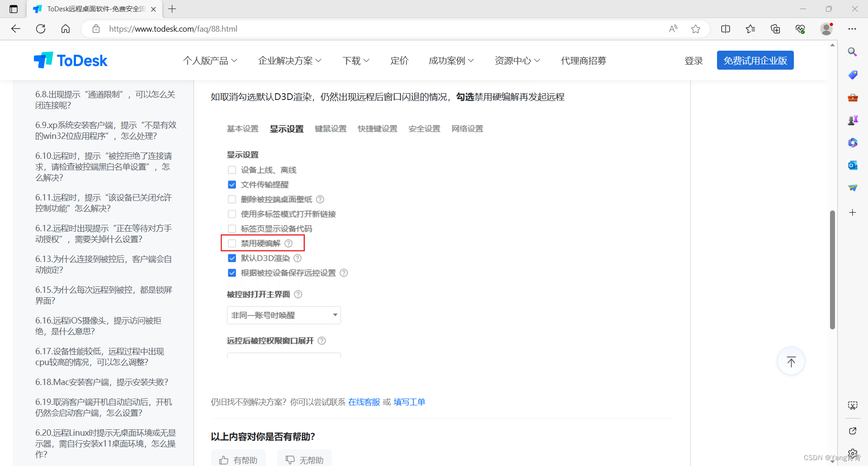Enable 使用多标签模式打开新链接 checkbox
The height and width of the screenshot is (466, 868).
[x=232, y=214]
